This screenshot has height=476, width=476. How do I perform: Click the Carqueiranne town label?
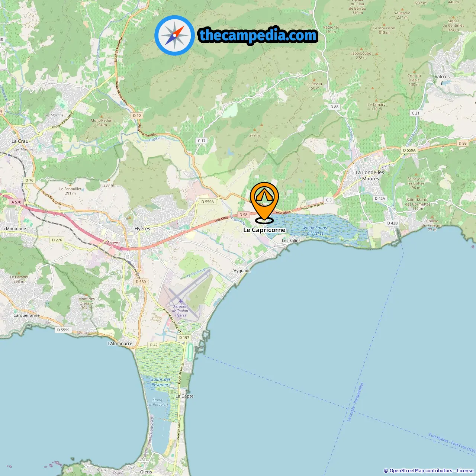point(26,315)
